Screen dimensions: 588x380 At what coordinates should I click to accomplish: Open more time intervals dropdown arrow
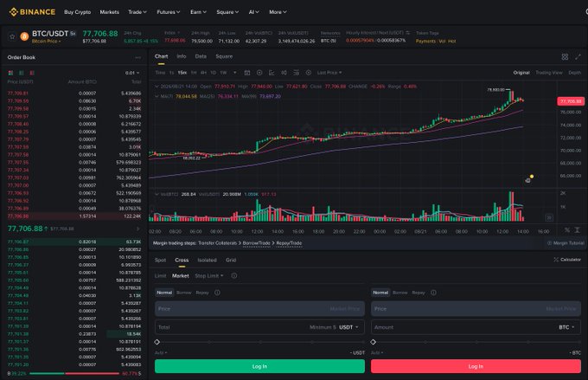point(235,73)
